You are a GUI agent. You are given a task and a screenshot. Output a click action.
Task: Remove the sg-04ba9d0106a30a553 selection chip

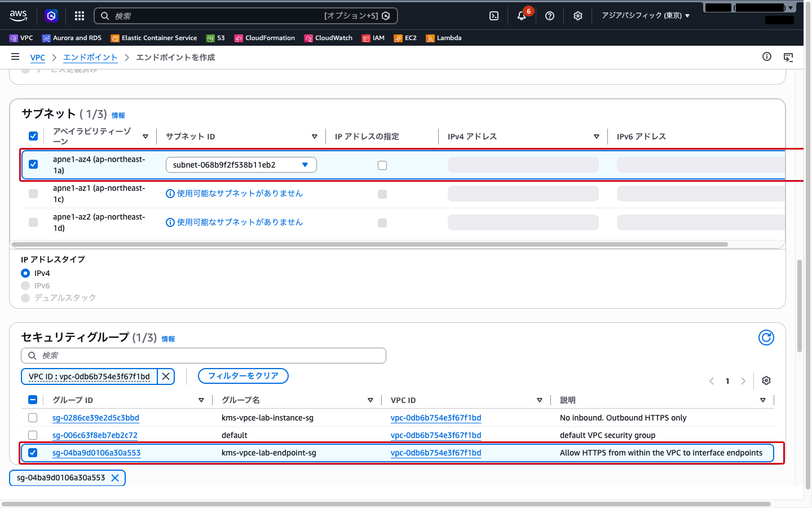point(115,478)
